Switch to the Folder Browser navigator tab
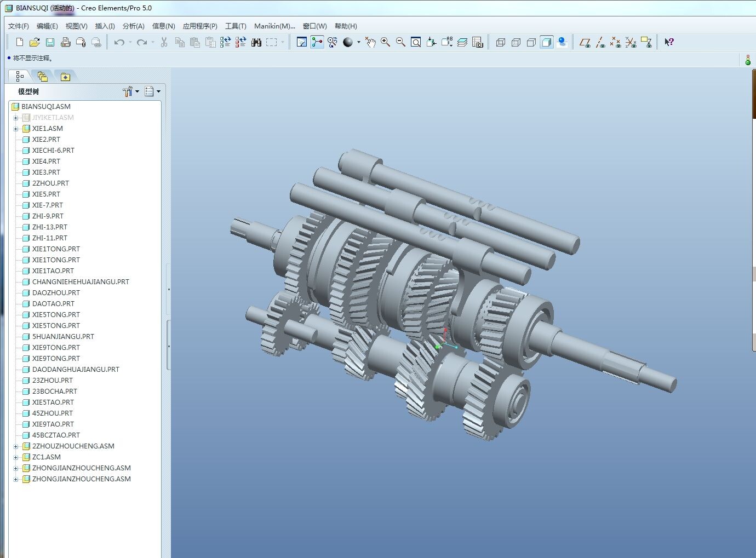756x558 pixels. pyautogui.click(x=43, y=77)
